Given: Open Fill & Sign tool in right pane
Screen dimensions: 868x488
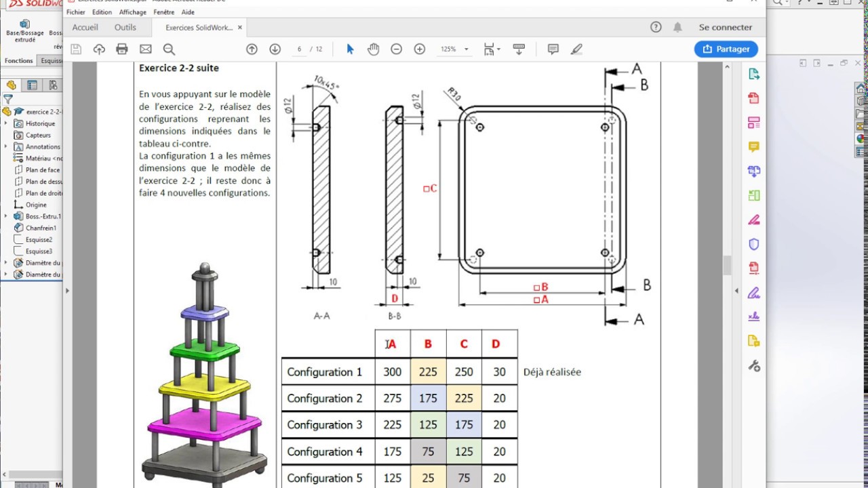Looking at the screenshot, I should coord(753,293).
